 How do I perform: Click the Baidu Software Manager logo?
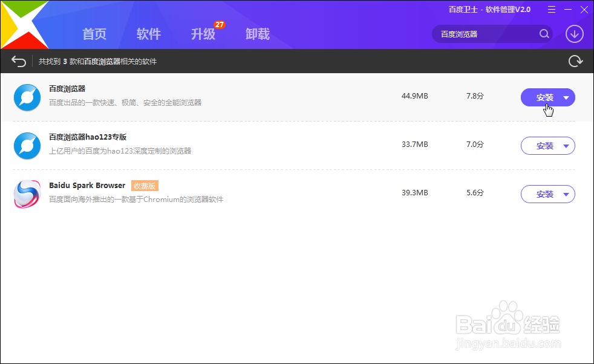[24, 24]
